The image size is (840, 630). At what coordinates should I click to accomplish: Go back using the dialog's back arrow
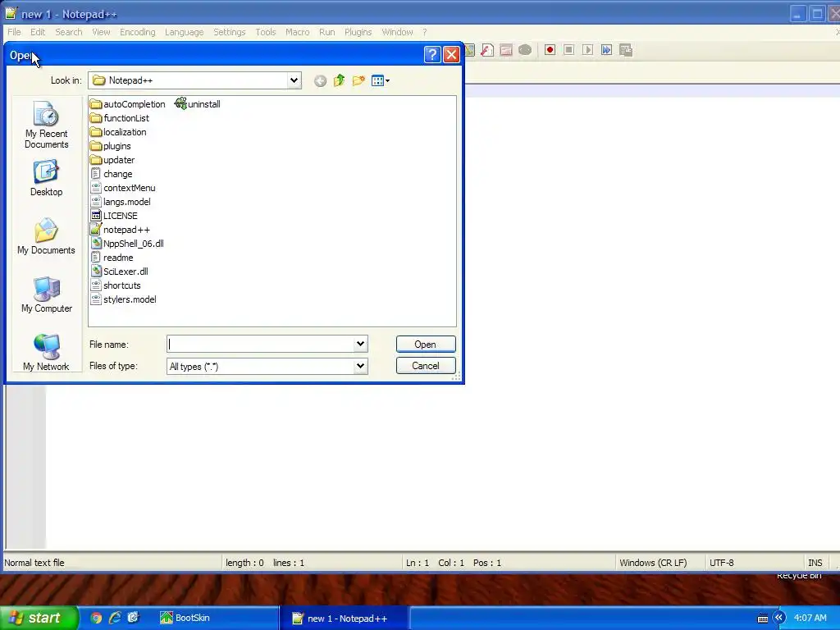pyautogui.click(x=321, y=81)
